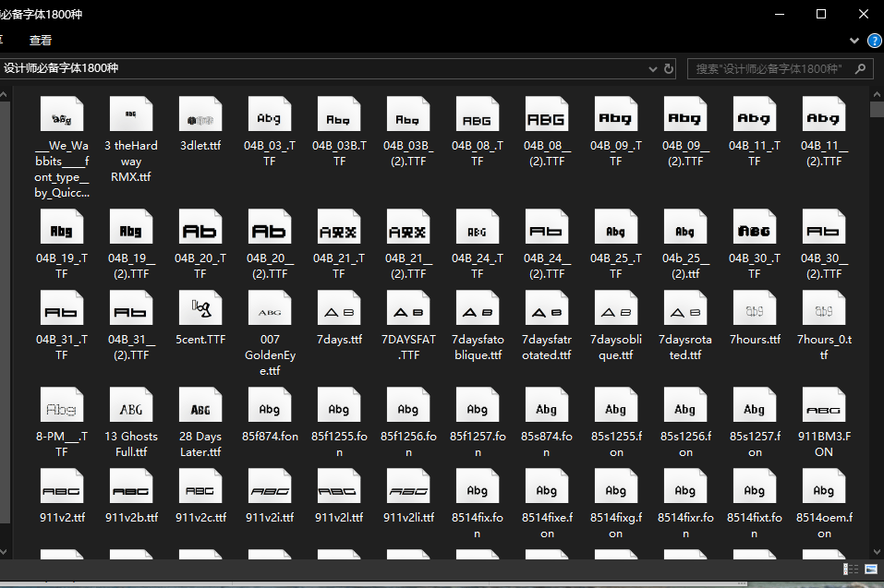Image resolution: width=884 pixels, height=588 pixels.
Task: Open the Explorer help question mark icon
Action: (x=875, y=41)
